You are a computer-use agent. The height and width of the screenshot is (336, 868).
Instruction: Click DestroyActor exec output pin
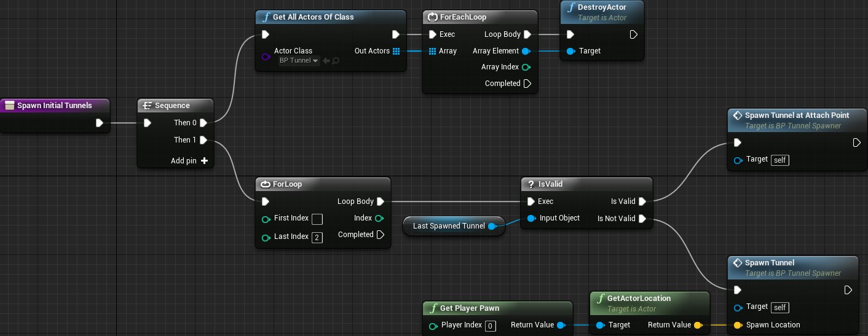coord(633,34)
